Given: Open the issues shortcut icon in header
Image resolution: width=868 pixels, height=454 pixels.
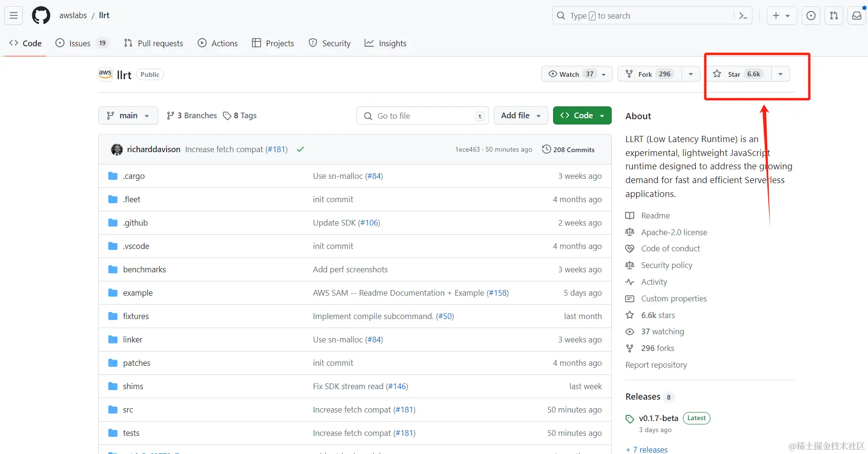Looking at the screenshot, I should coord(811,16).
